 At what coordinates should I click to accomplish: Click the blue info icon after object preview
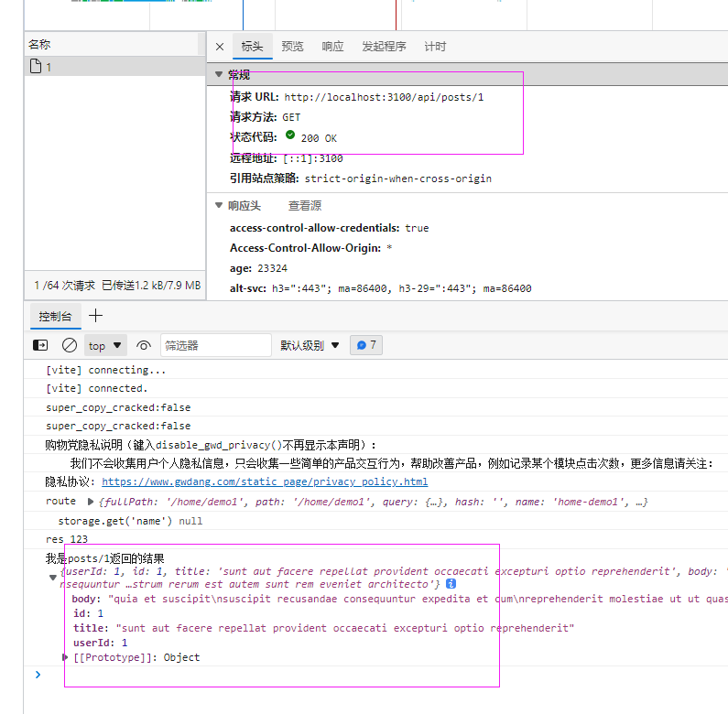(x=451, y=583)
